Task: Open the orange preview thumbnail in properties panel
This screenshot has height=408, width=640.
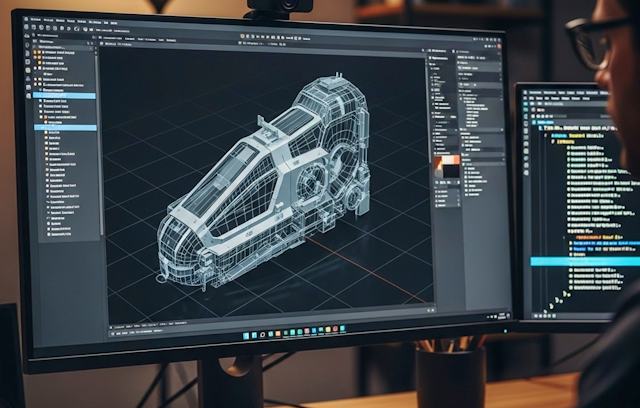Action: pyautogui.click(x=447, y=166)
